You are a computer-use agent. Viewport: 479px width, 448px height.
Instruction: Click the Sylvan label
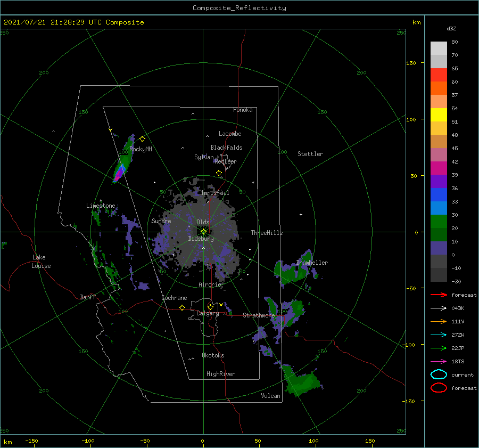(204, 157)
